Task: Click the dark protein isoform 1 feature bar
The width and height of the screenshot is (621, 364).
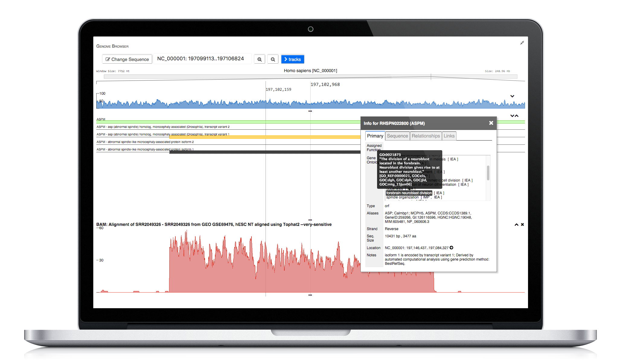Action: pos(265,152)
